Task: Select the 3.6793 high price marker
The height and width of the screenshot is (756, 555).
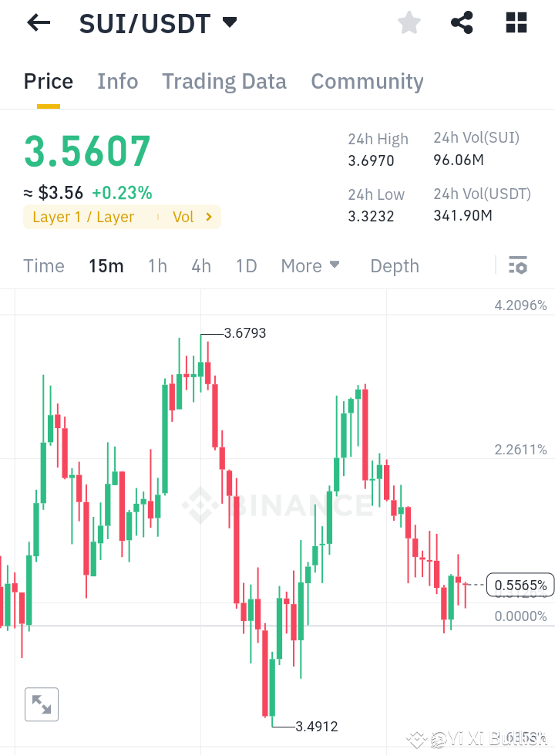Action: coord(245,333)
